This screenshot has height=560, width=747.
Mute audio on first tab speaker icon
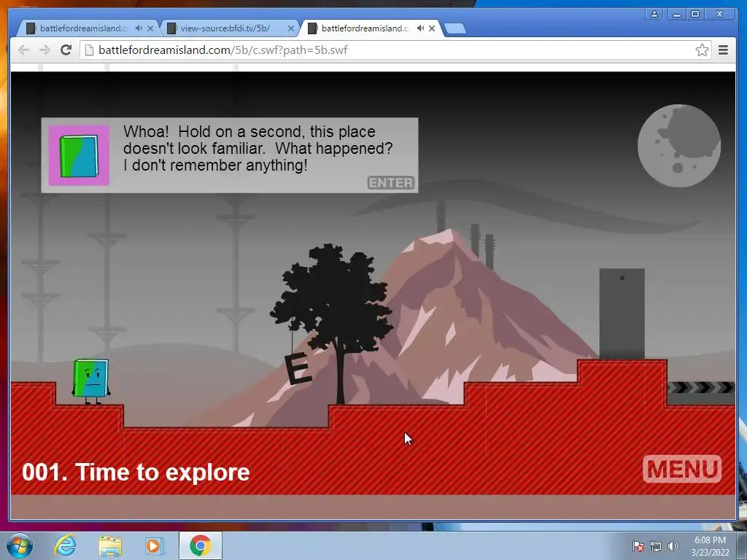coord(139,28)
